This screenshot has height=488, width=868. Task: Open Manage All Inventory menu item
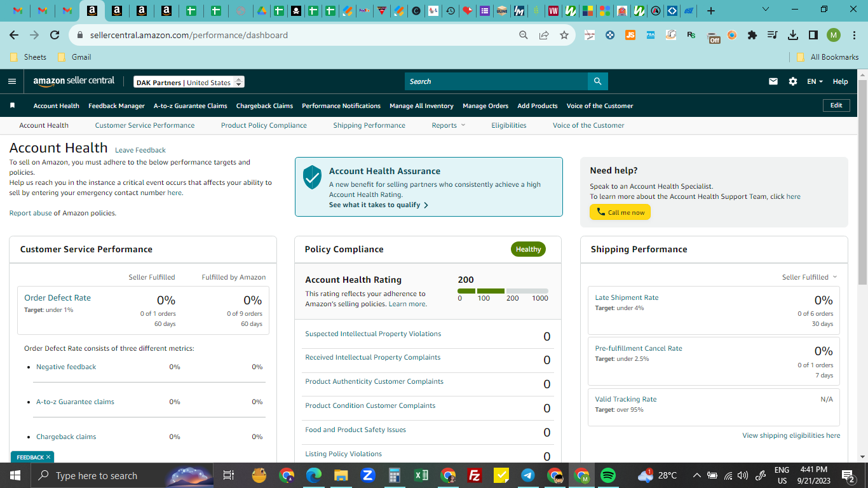(421, 105)
